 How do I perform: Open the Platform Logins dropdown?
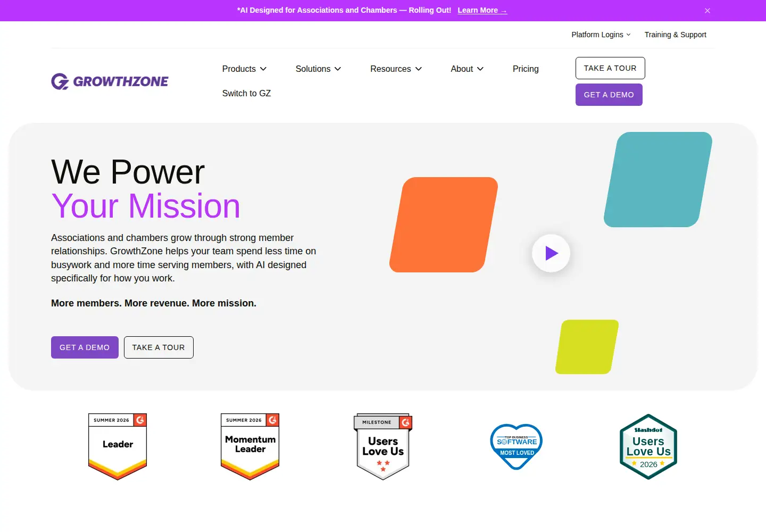[x=601, y=35]
